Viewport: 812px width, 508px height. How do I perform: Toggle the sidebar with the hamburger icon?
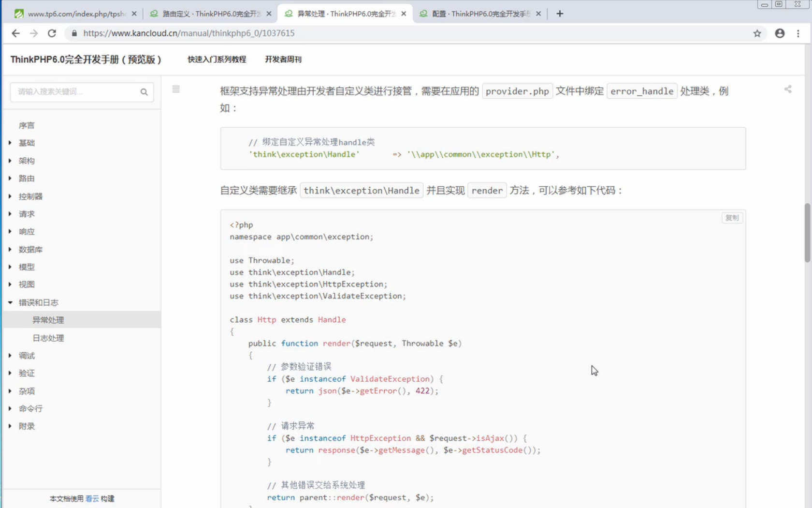pyautogui.click(x=176, y=89)
